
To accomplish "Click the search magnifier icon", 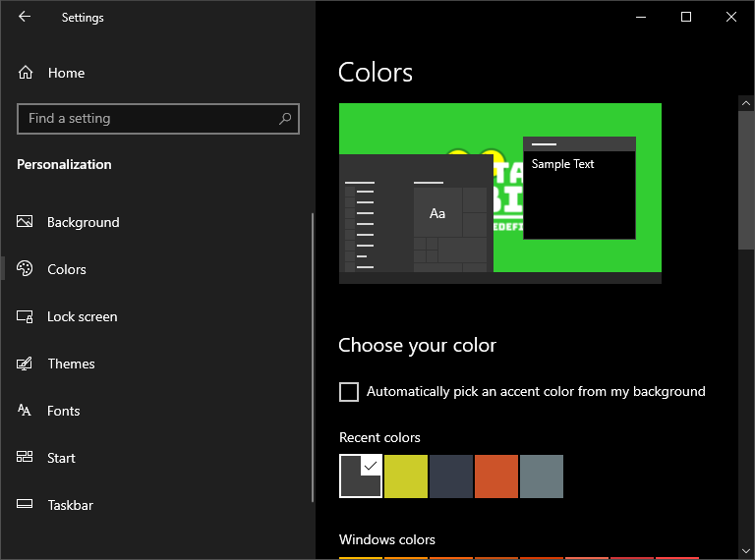I will (x=285, y=119).
